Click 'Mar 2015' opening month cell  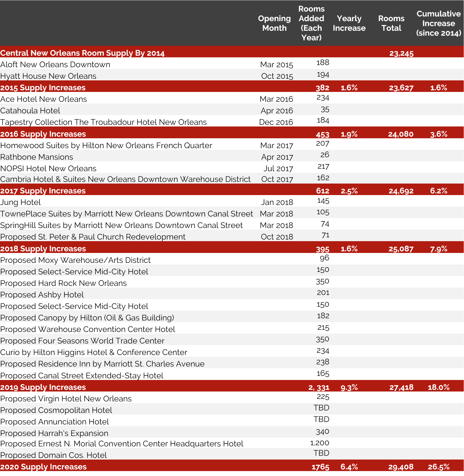coord(277,65)
